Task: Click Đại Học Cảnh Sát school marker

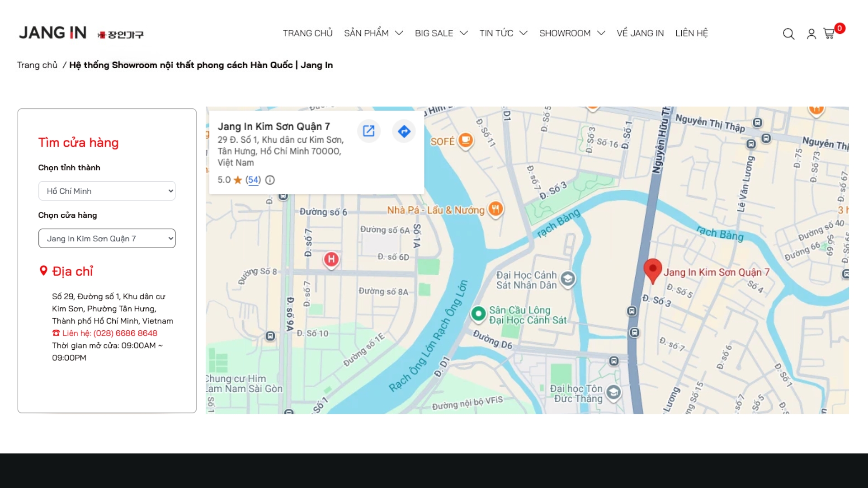Action: [x=568, y=279]
